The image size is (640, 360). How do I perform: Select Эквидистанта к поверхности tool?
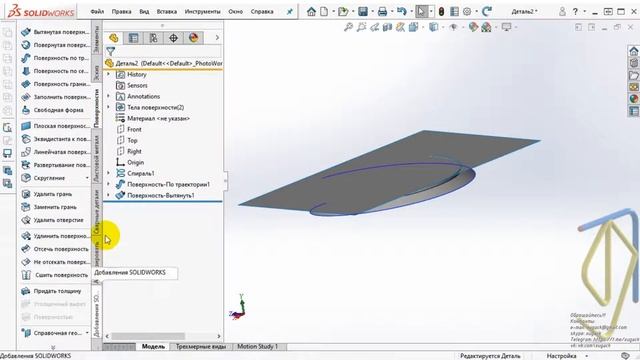coord(55,139)
